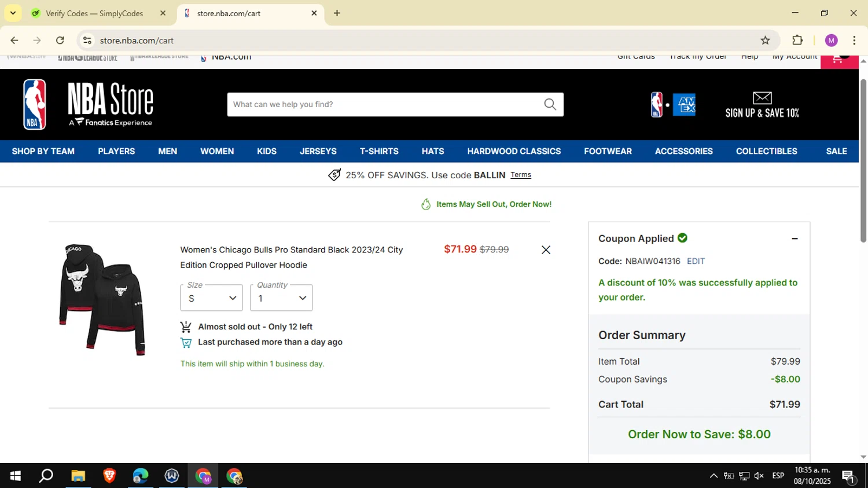The image size is (868, 488).
Task: Click the envelope Sign Up & Save icon
Action: pyautogui.click(x=762, y=98)
